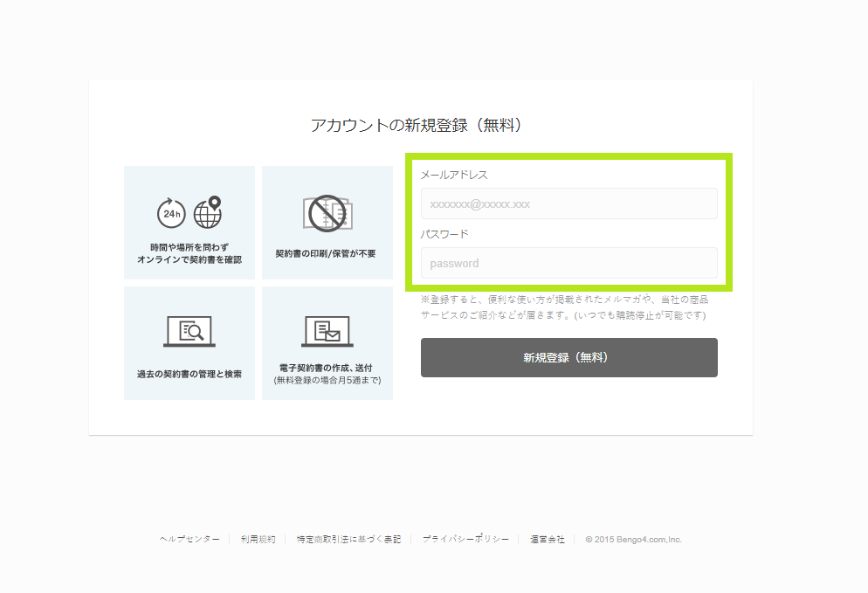The width and height of the screenshot is (868, 593).
Task: Click the laptop with magnifier search icon
Action: click(189, 331)
